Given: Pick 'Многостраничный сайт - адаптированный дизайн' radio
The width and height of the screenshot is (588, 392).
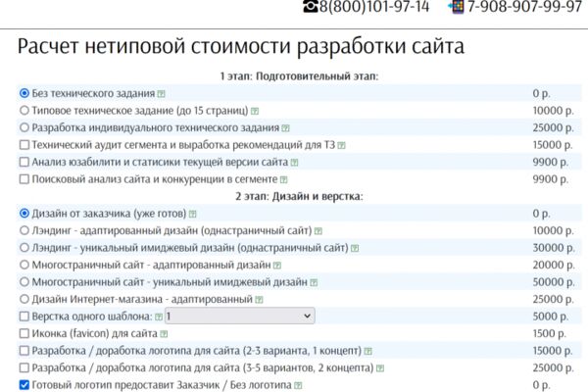Looking at the screenshot, I should tap(24, 265).
